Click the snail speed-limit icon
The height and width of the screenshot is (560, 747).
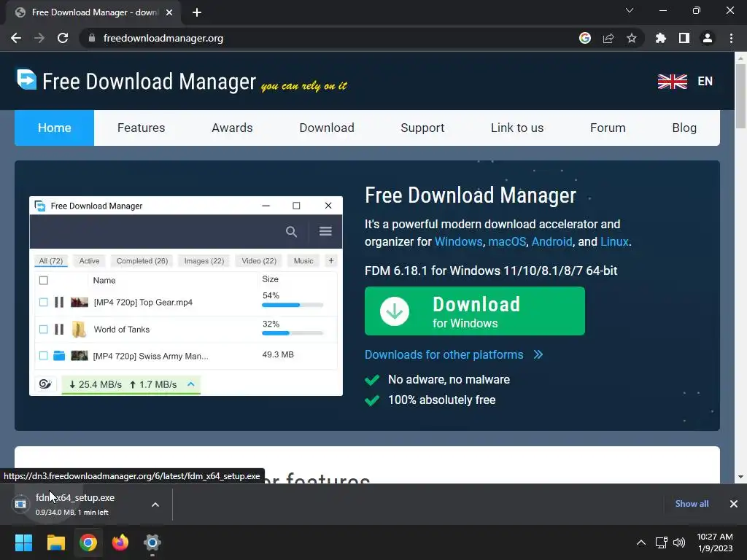coord(45,384)
